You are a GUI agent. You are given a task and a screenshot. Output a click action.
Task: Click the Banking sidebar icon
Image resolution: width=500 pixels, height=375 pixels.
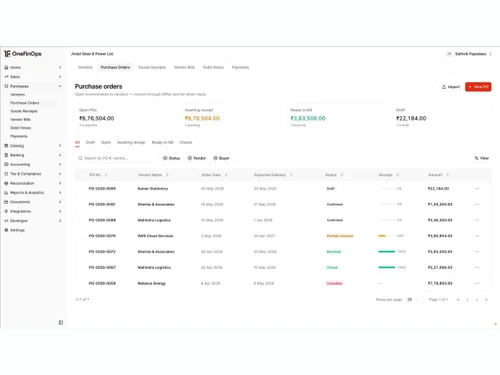click(x=6, y=155)
